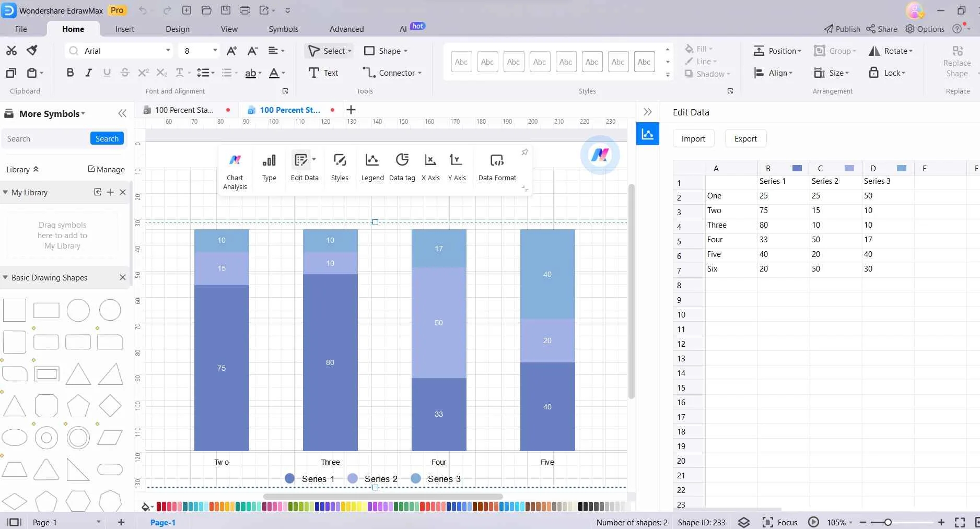This screenshot has height=529, width=980.
Task: Open Chart Analysis tool
Action: click(x=235, y=171)
